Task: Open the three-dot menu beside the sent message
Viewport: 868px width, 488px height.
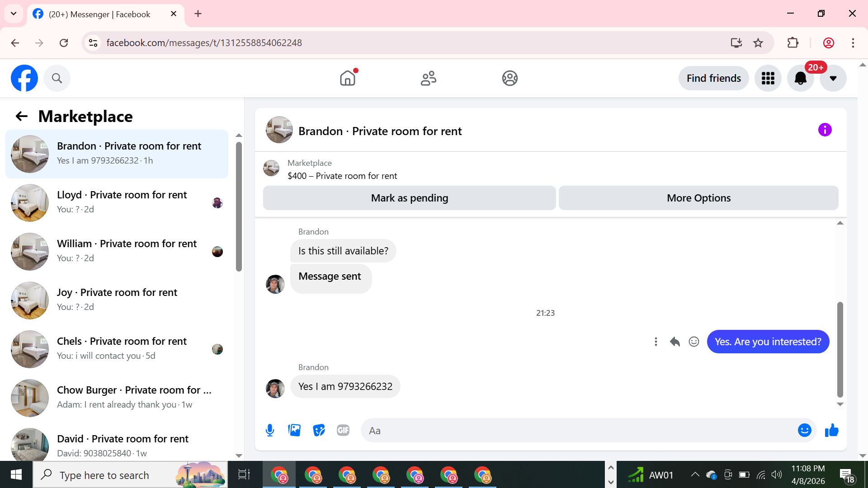Action: point(656,342)
